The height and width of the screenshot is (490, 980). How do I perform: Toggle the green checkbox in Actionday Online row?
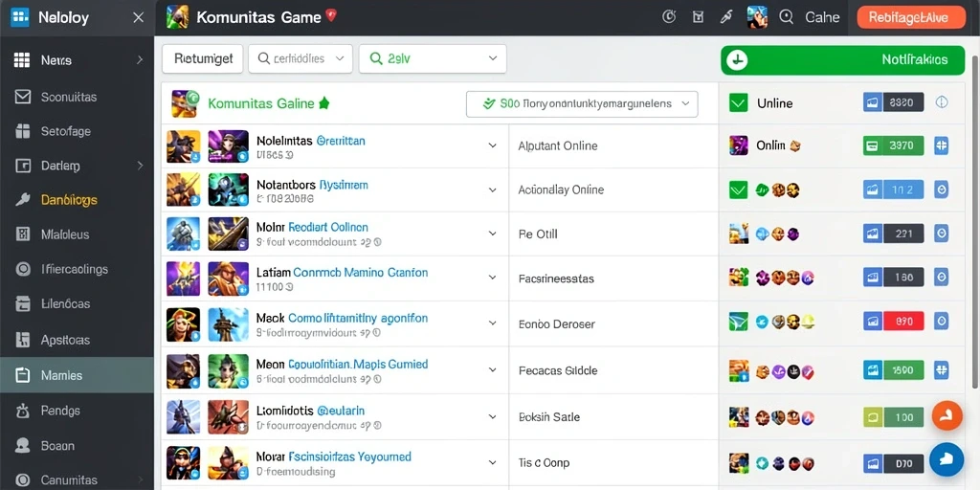739,189
